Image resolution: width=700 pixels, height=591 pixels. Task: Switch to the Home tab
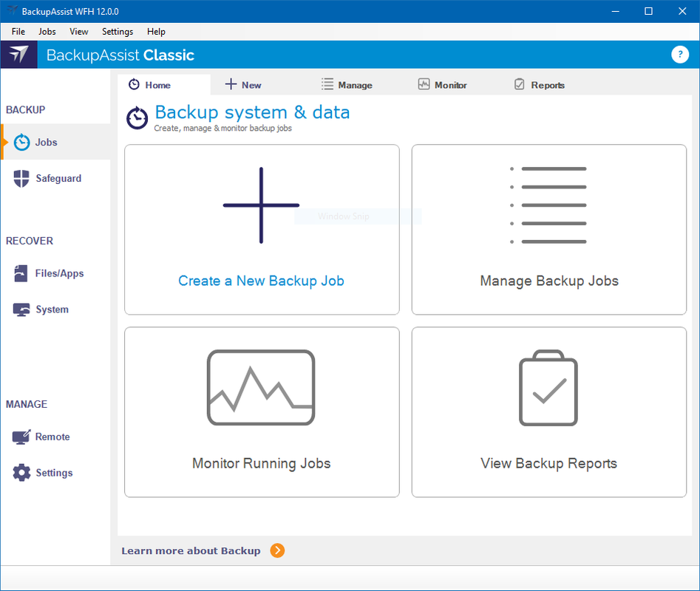164,85
